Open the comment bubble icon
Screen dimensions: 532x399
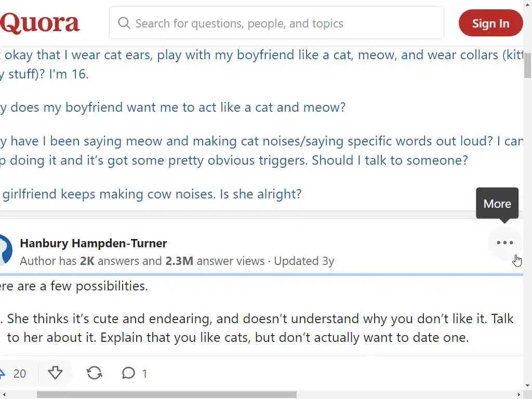[128, 373]
